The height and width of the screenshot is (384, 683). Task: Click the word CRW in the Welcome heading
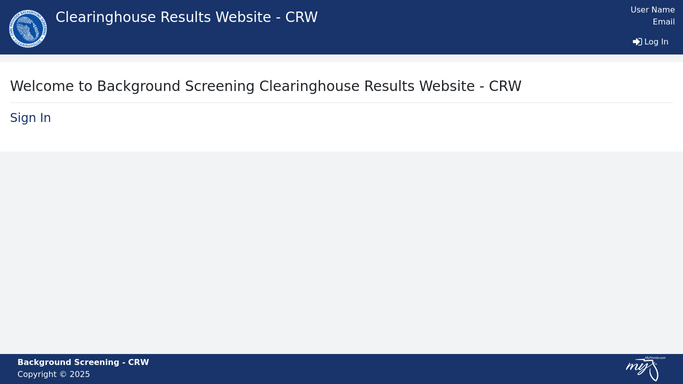[x=505, y=86]
